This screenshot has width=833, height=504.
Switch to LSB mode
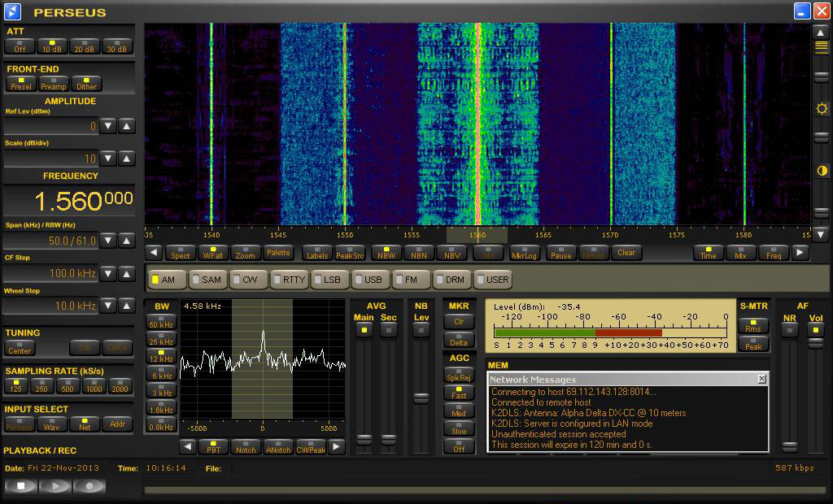click(x=329, y=280)
